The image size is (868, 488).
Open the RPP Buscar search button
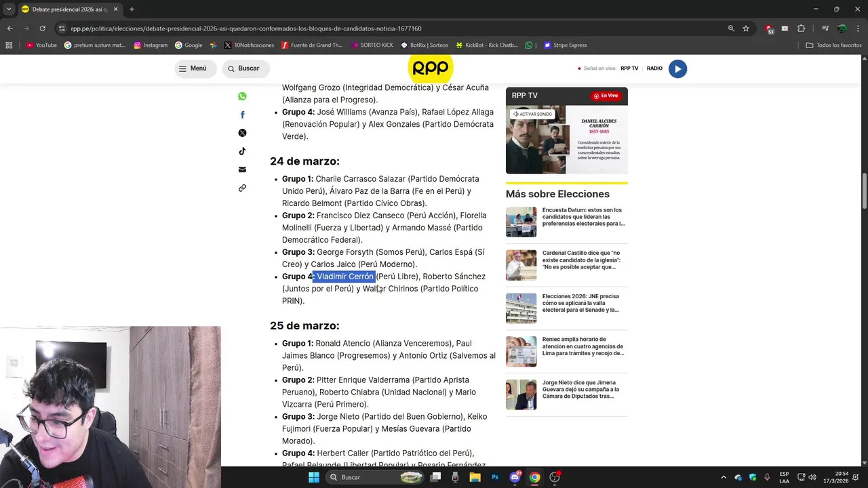click(245, 68)
